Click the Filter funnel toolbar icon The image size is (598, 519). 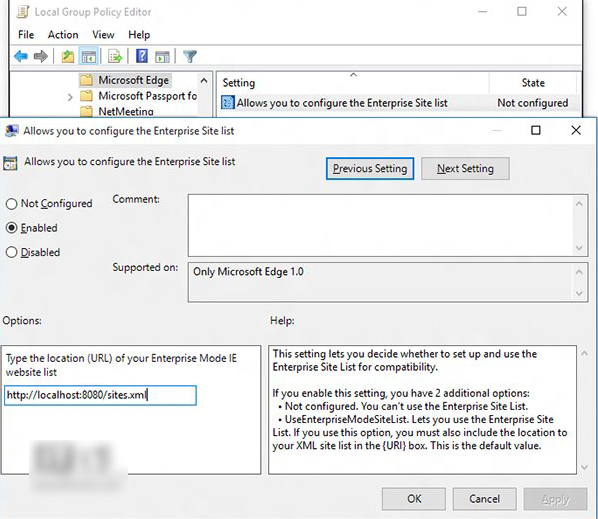click(190, 56)
